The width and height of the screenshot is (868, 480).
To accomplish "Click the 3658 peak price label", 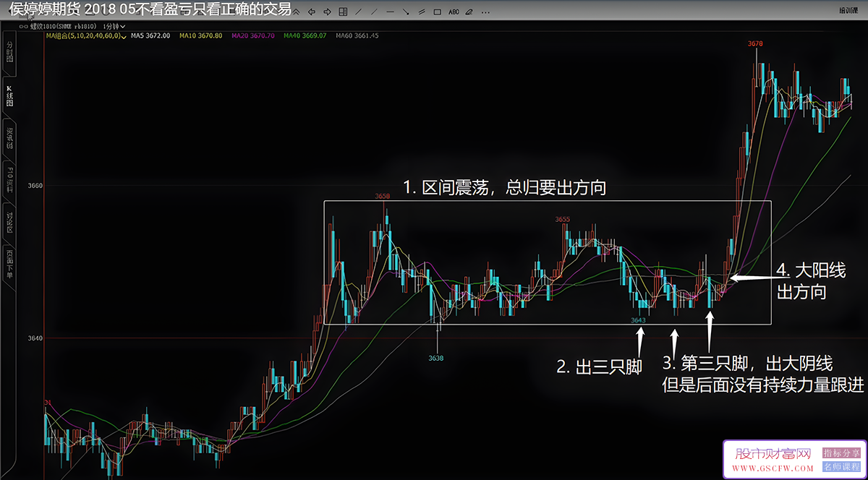I will pos(382,197).
